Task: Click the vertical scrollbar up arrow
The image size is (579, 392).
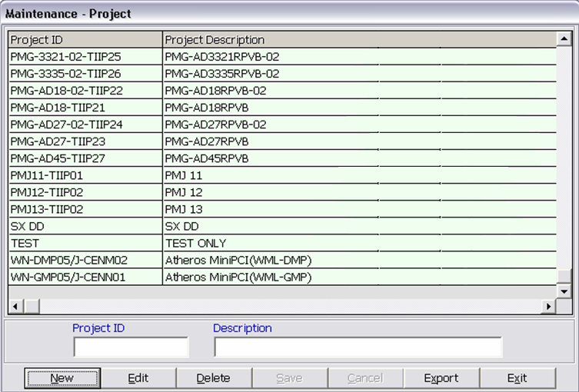Action: pyautogui.click(x=564, y=38)
